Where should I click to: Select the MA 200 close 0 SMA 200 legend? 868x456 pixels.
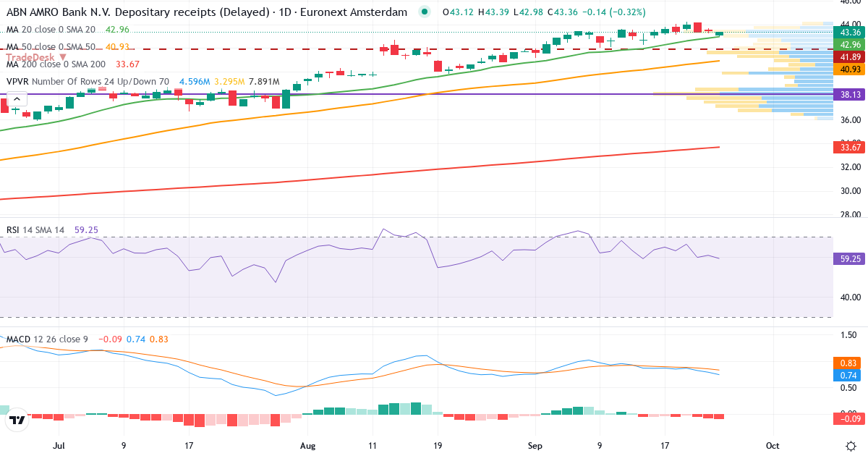(x=56, y=64)
